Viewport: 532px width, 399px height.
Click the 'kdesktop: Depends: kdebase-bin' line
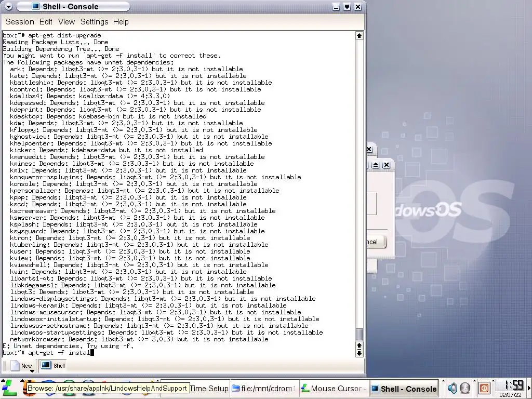point(108,116)
